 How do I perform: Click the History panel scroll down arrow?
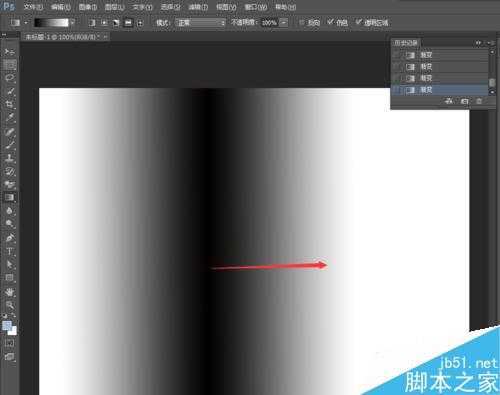click(x=492, y=92)
